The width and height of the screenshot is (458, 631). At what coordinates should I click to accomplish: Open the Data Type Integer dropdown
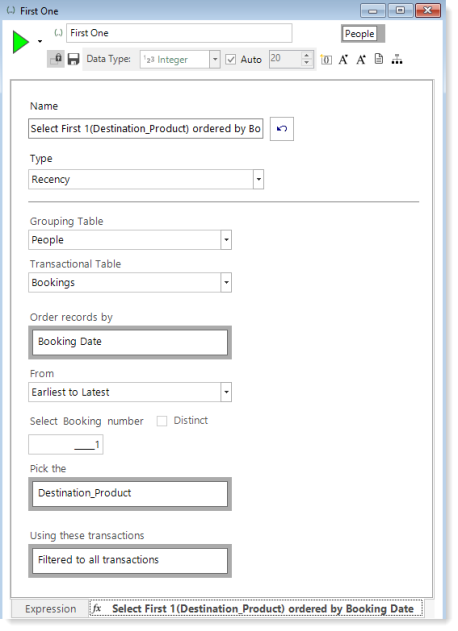(x=180, y=60)
